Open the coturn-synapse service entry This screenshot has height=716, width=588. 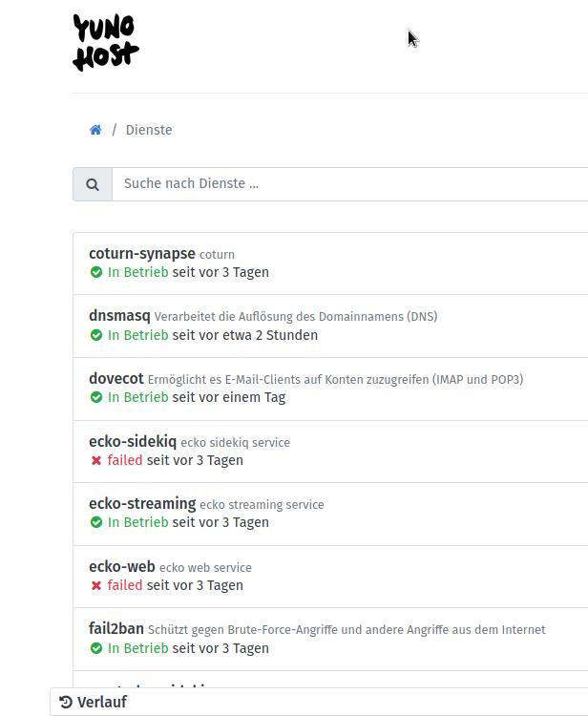point(141,254)
